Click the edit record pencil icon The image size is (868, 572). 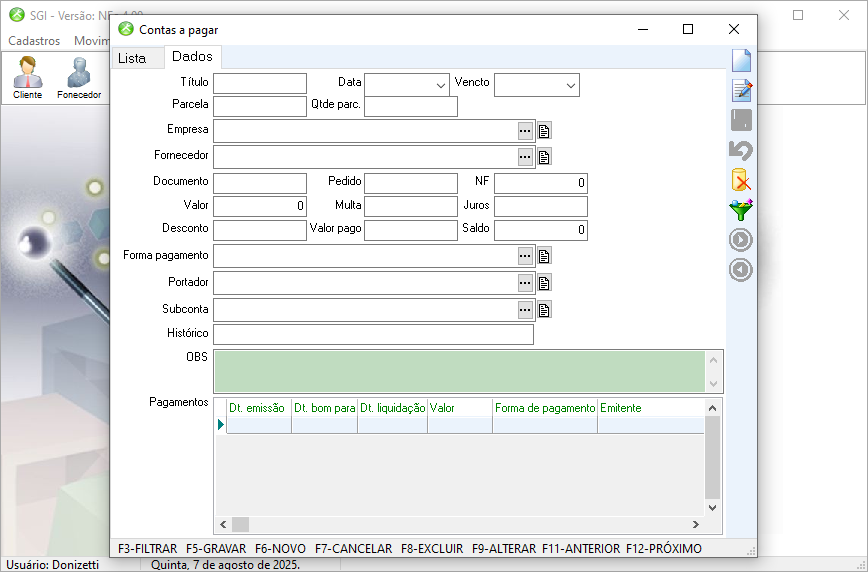(741, 90)
